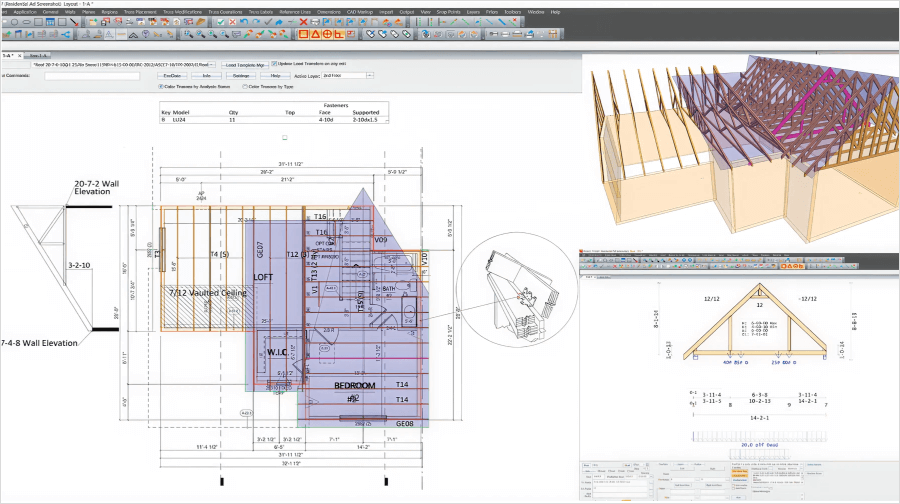Click the green checkmark accept icon
Viewport: 900px width, 504px height.
pos(220,22)
